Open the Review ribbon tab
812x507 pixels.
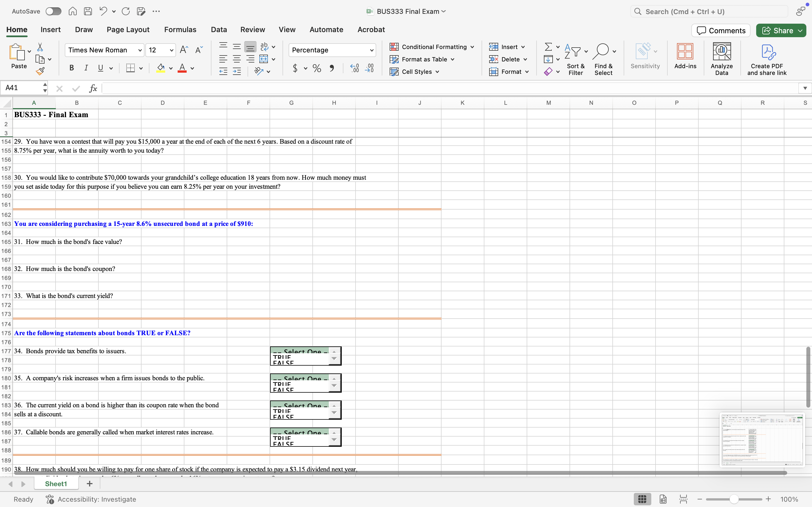coord(252,30)
